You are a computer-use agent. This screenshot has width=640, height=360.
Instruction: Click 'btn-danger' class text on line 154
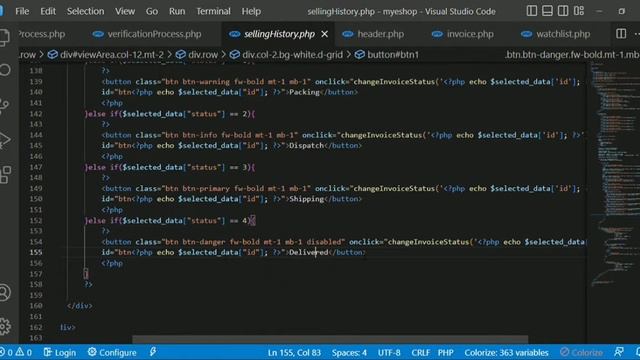(204, 242)
